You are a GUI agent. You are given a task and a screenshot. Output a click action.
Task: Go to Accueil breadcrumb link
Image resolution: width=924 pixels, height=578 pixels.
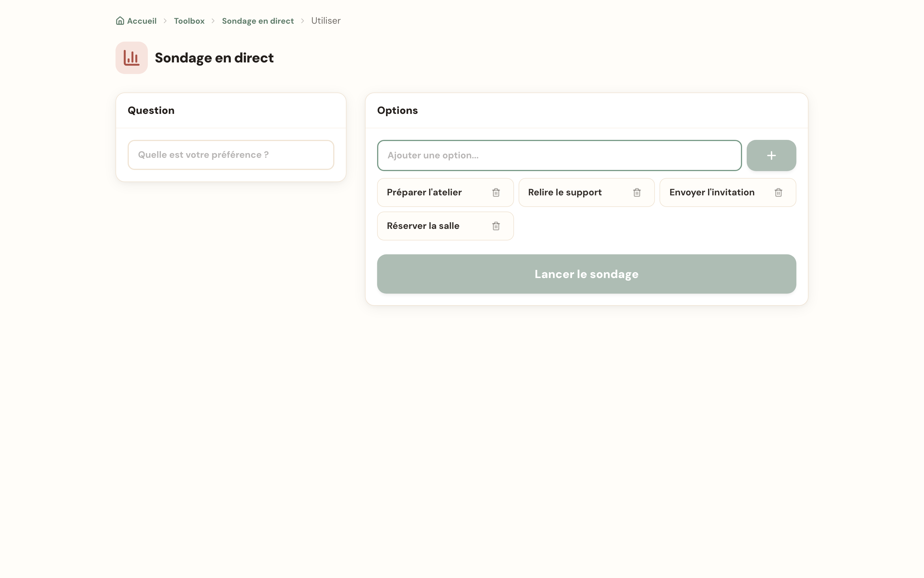(x=142, y=21)
